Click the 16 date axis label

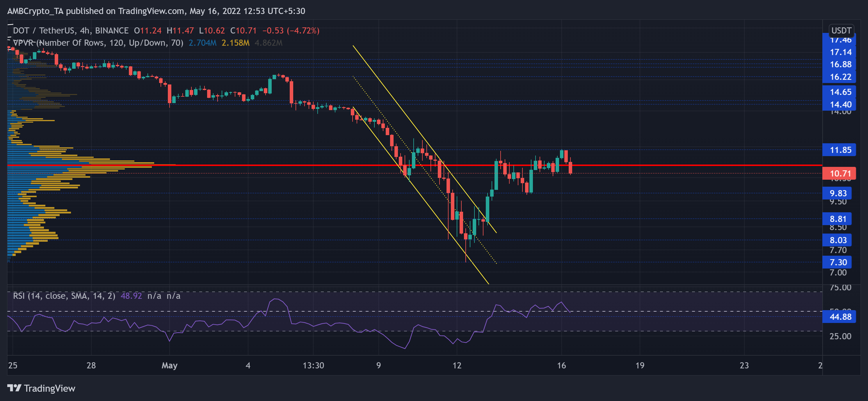(x=561, y=365)
